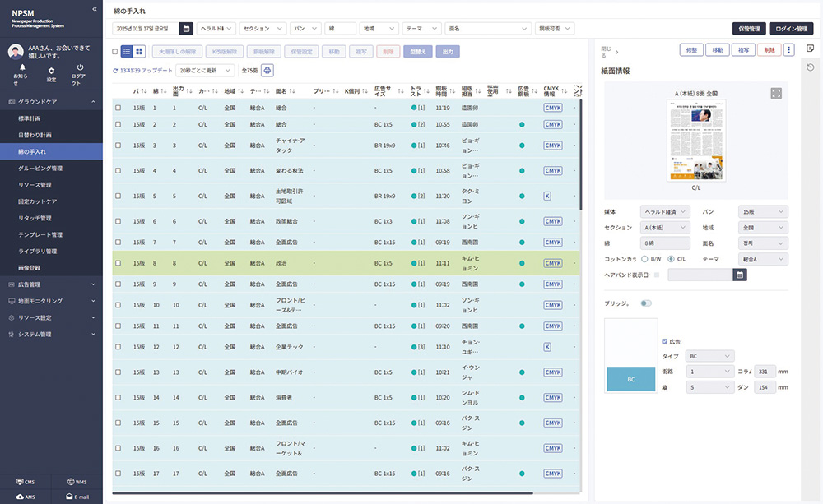Click the 保管管理 button
This screenshot has height=504, width=823.
[749, 29]
